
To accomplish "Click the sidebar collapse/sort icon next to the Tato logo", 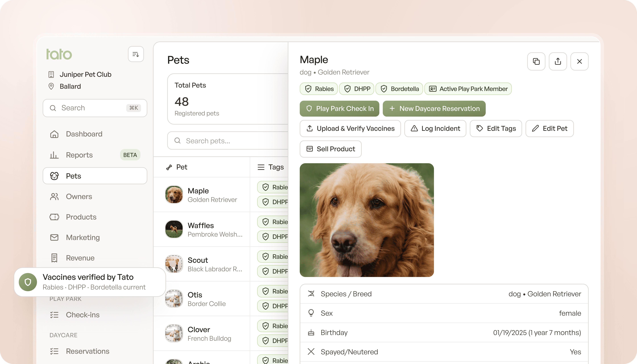I will coord(136,54).
